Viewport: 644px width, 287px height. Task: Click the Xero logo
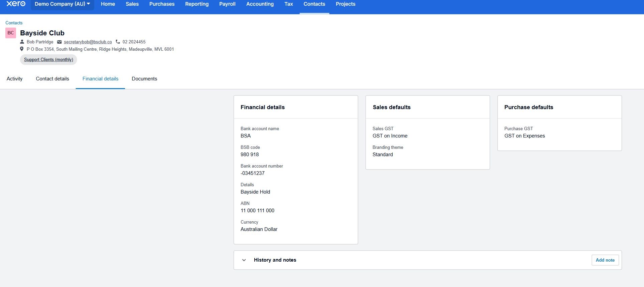coord(16,4)
